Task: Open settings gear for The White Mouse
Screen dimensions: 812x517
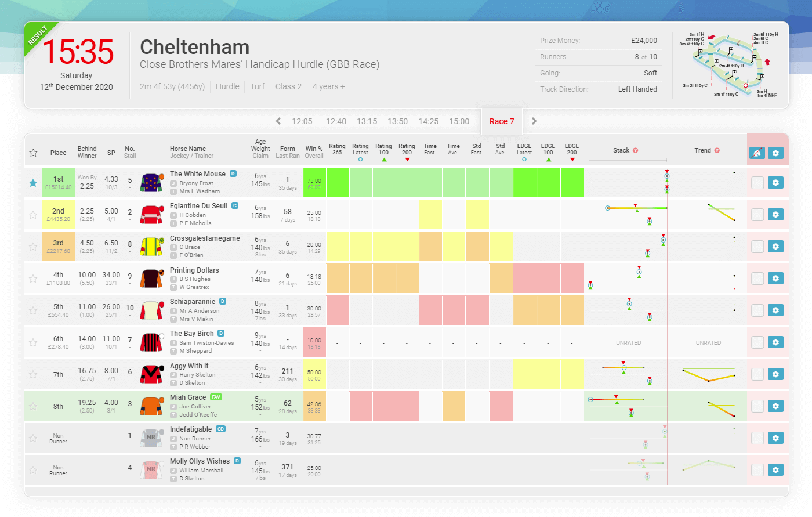Action: pyautogui.click(x=775, y=182)
